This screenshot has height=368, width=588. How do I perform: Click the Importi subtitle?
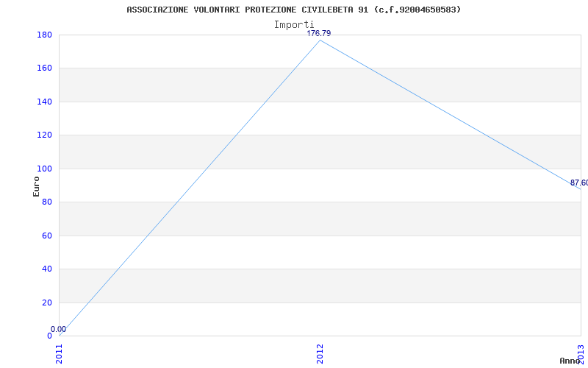(x=293, y=25)
